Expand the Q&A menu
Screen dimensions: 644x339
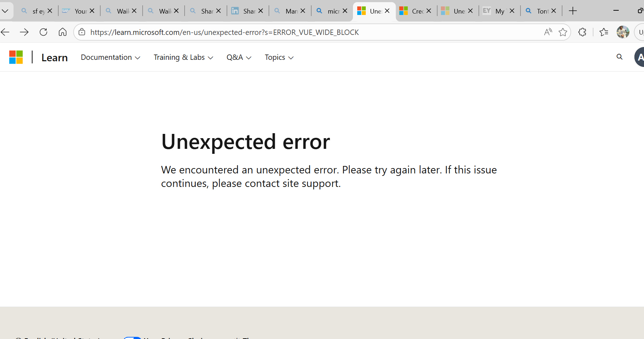(x=239, y=57)
